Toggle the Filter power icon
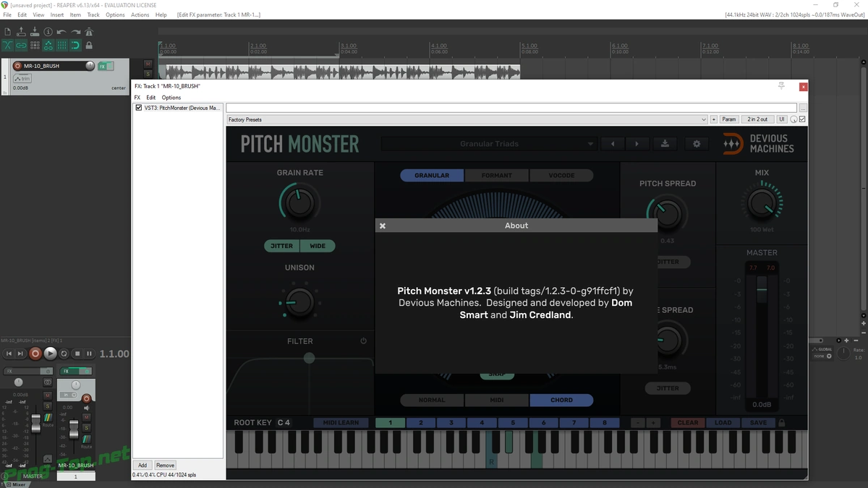Image resolution: width=868 pixels, height=488 pixels. click(363, 341)
